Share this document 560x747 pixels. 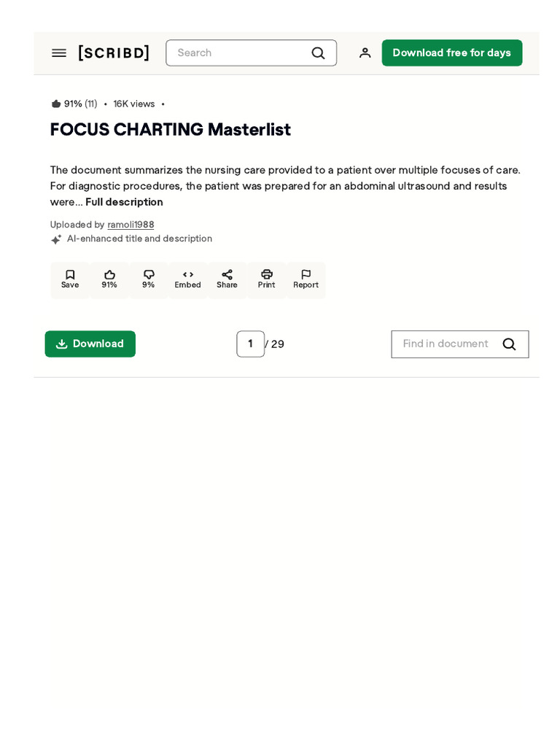[x=227, y=279]
